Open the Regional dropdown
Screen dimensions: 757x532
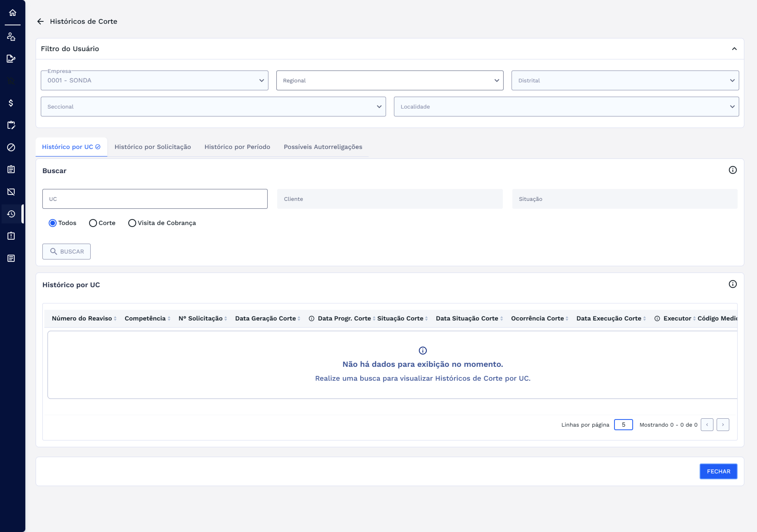(389, 80)
